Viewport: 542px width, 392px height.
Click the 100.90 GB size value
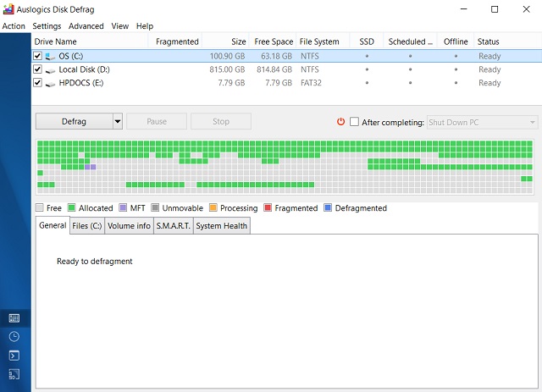(x=227, y=56)
